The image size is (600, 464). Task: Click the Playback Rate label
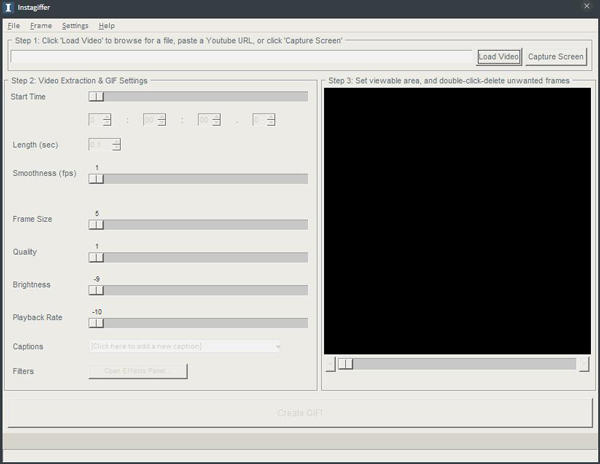[x=37, y=317]
